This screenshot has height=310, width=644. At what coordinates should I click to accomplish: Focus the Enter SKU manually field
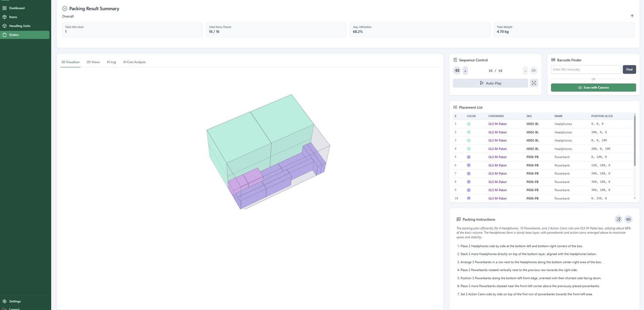pos(586,70)
